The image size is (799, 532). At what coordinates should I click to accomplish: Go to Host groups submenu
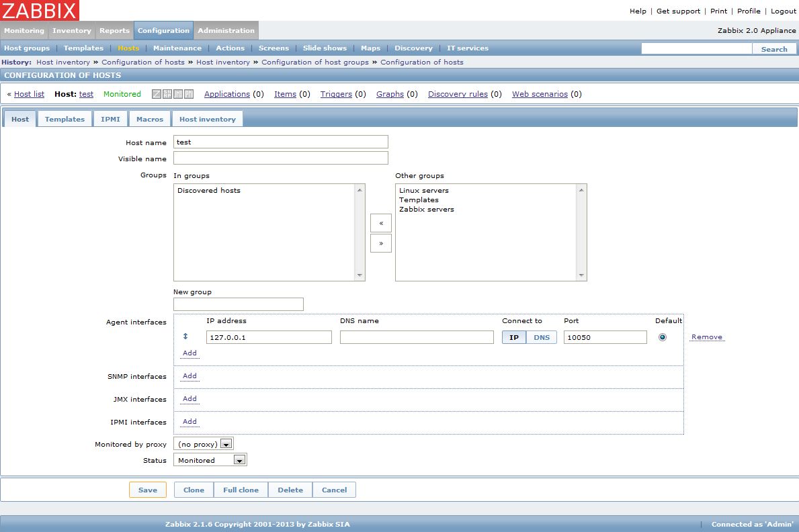(27, 48)
